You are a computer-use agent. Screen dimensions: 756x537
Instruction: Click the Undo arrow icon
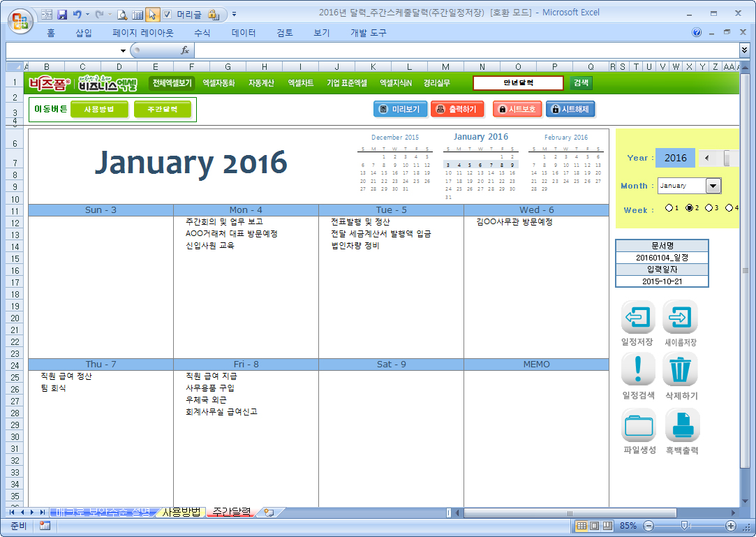coord(77,15)
